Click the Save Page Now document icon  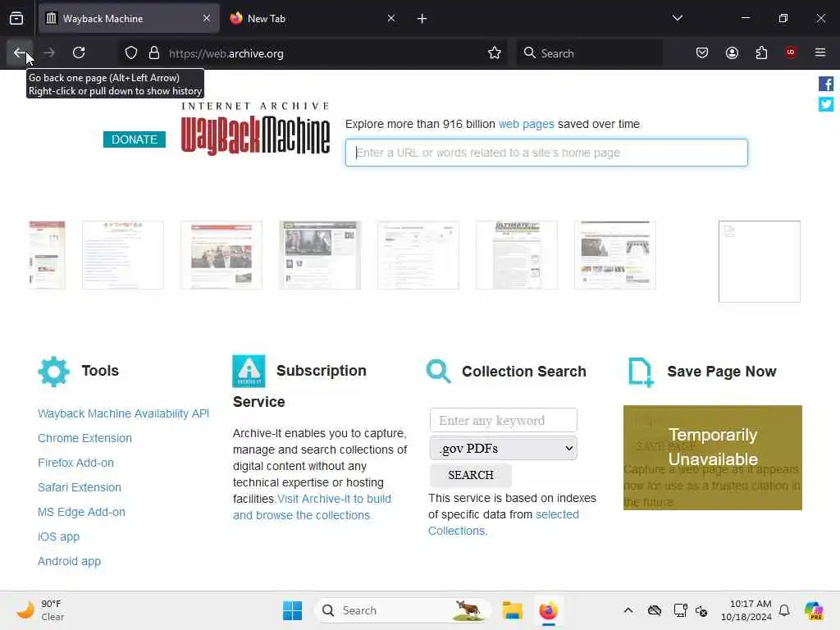coord(641,372)
